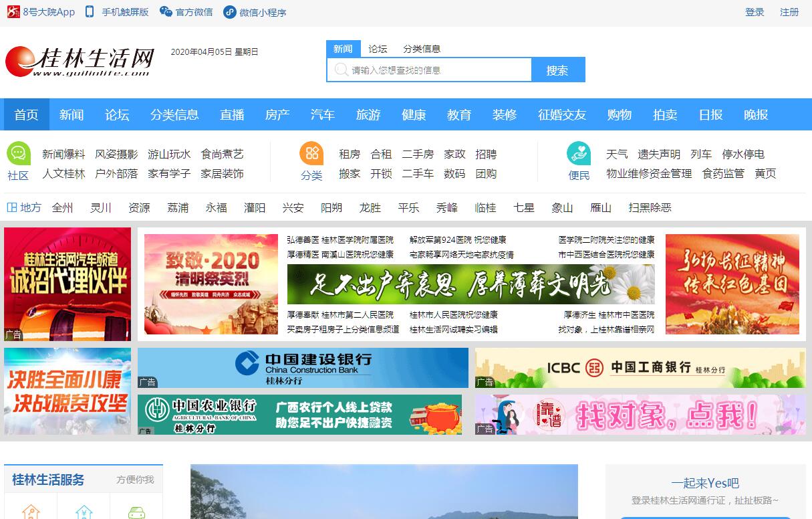Viewport: 812px width, 519px height.
Task: Open the 阳朔 local area link
Action: [331, 207]
